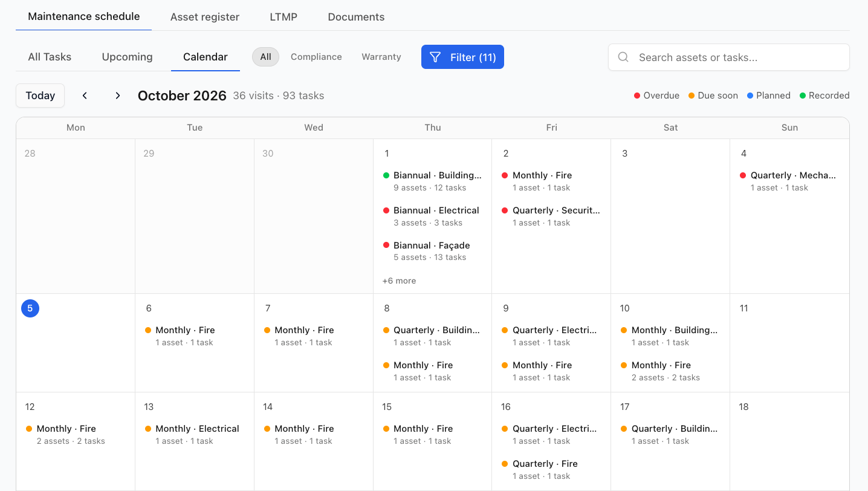Image resolution: width=868 pixels, height=491 pixels.
Task: Click the 36 visits · 93 tasks summary
Action: [x=279, y=96]
